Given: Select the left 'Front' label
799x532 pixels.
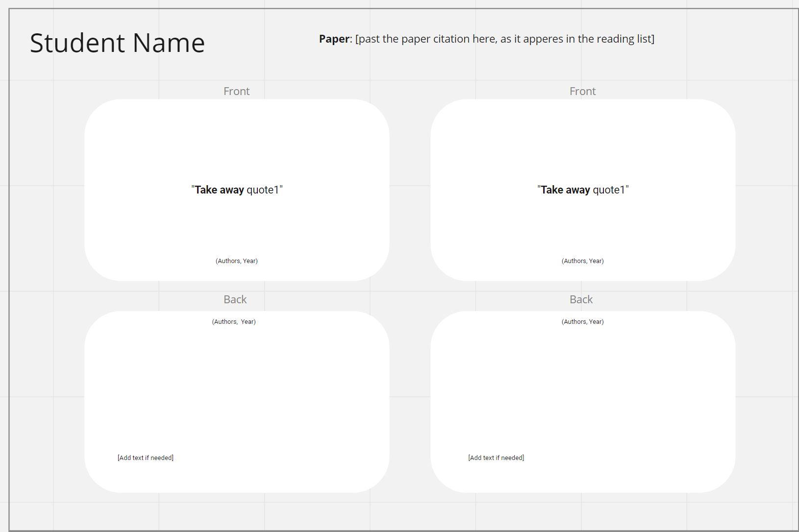Looking at the screenshot, I should pyautogui.click(x=236, y=91).
